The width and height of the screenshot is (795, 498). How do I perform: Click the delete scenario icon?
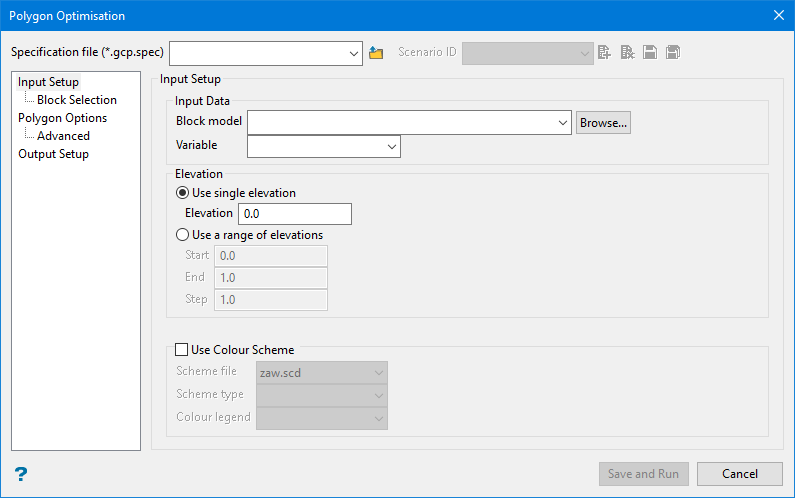627,53
